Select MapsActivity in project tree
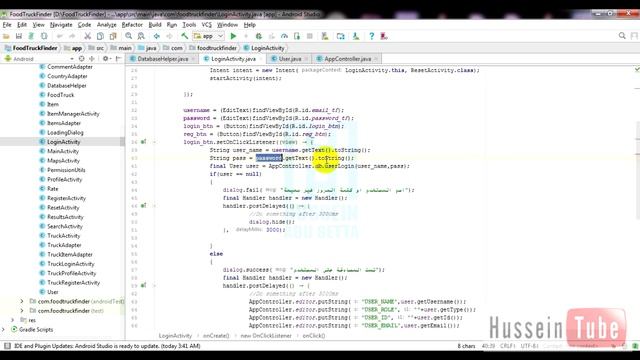This screenshot has height=360, width=640. tap(63, 160)
